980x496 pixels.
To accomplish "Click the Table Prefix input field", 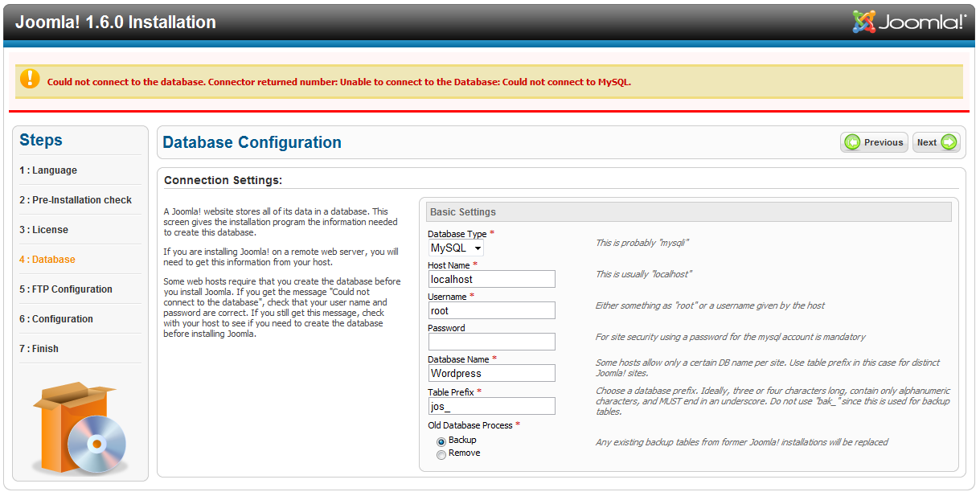I will 491,406.
